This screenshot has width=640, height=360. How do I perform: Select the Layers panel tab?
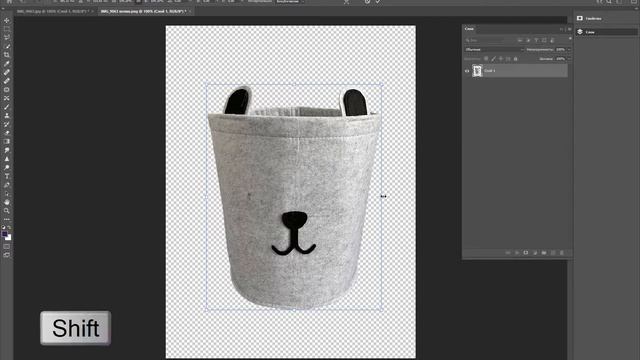[469, 29]
